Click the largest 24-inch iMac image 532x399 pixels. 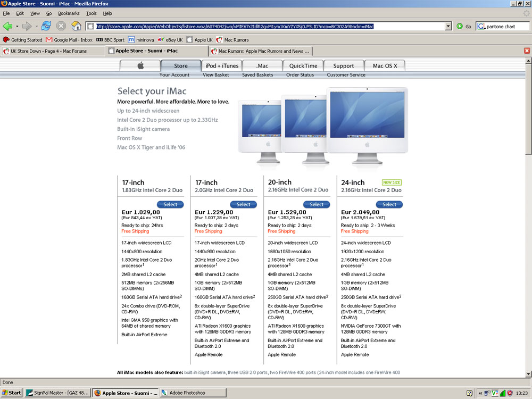point(367,126)
